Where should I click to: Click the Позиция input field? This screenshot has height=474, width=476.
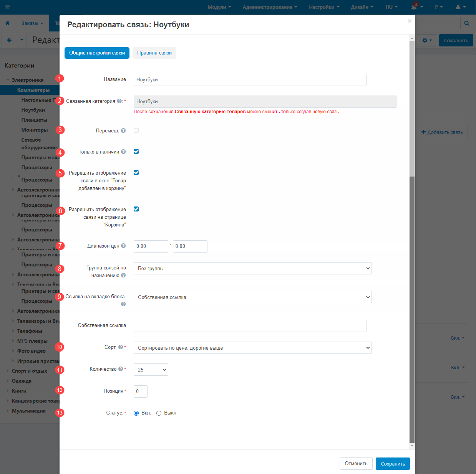coord(141,391)
